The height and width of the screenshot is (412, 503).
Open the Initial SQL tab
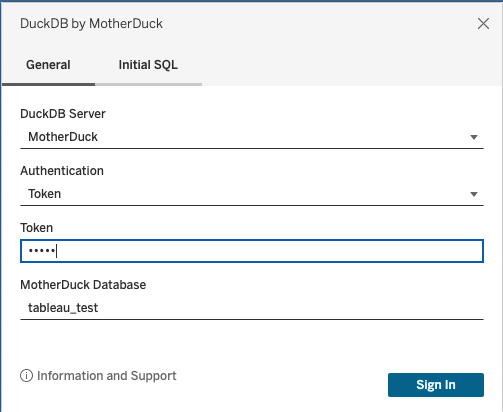coord(148,65)
